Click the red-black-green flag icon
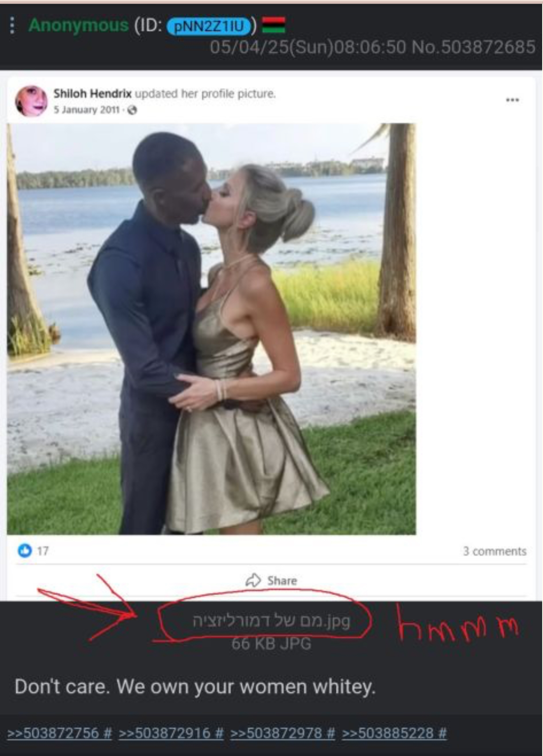The height and width of the screenshot is (756, 543). 273,25
